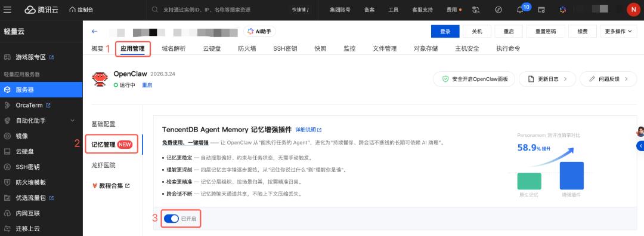Viewport: 644px width, 236px height.
Task: Switch to the SSH密钥 tab
Action: (286, 48)
